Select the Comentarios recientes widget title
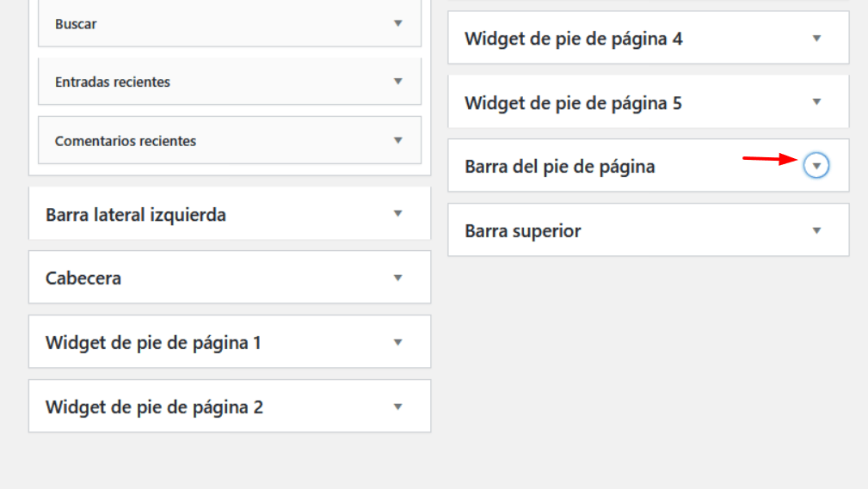The height and width of the screenshot is (489, 868). pyautogui.click(x=126, y=141)
